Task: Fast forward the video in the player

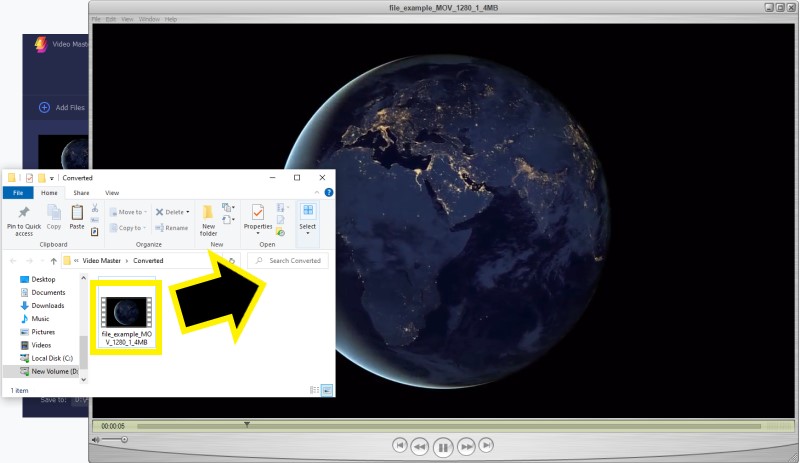Action: (466, 447)
